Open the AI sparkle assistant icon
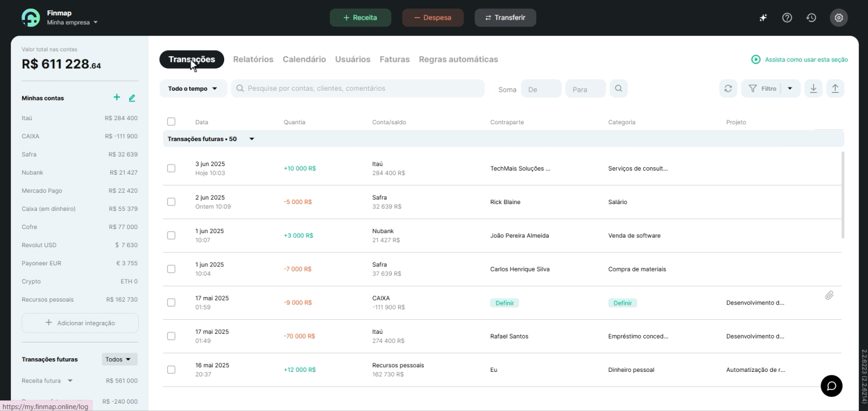This screenshot has height=411, width=868. (x=763, y=18)
